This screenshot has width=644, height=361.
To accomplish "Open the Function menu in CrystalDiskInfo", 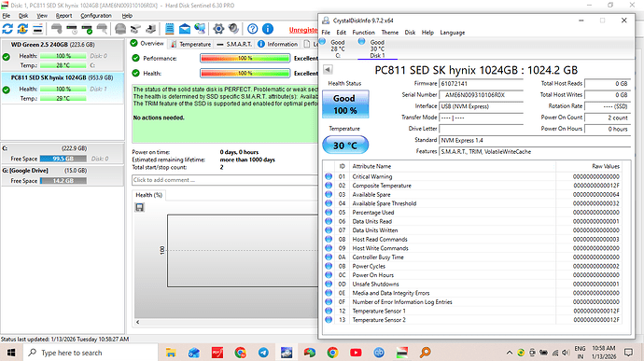I will (x=363, y=32).
